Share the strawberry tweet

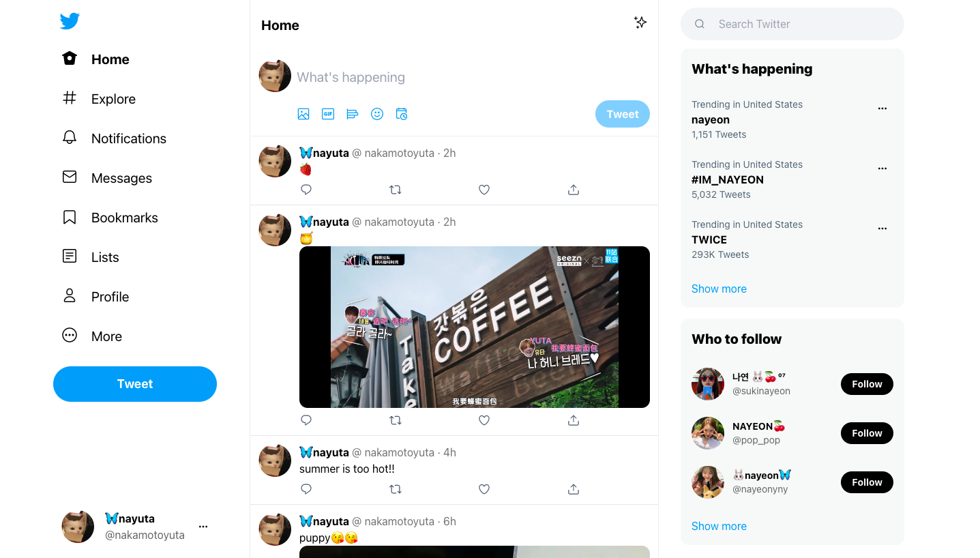(574, 190)
